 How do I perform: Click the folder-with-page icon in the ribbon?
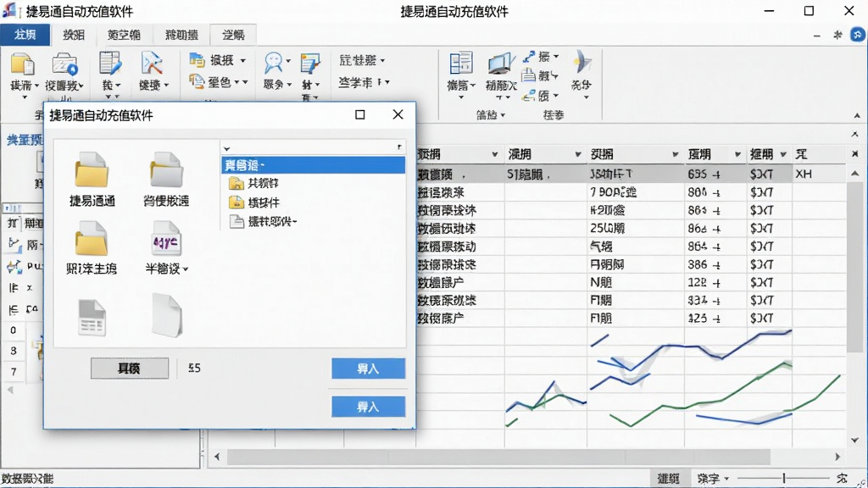click(22, 64)
